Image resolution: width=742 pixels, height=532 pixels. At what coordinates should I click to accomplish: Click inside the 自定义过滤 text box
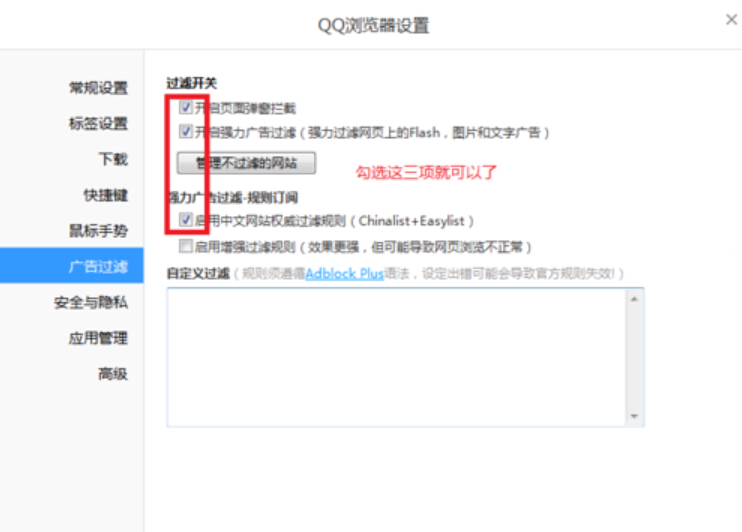coord(395,357)
